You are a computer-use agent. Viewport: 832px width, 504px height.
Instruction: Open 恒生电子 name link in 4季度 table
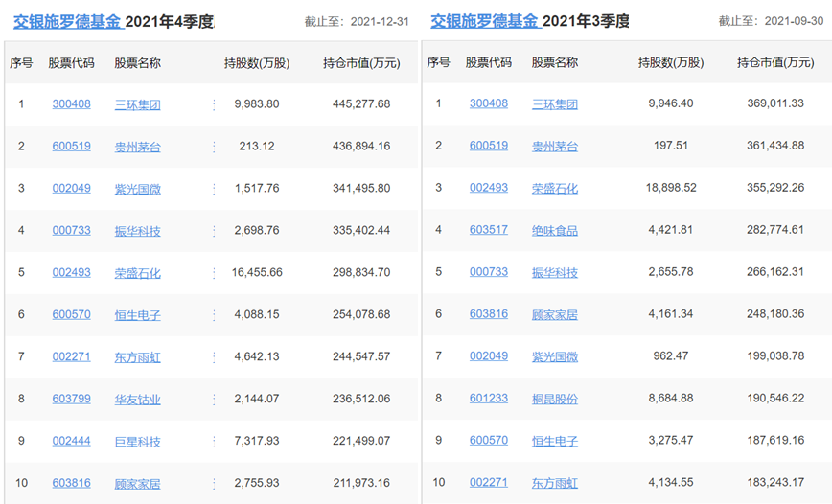coord(137,315)
